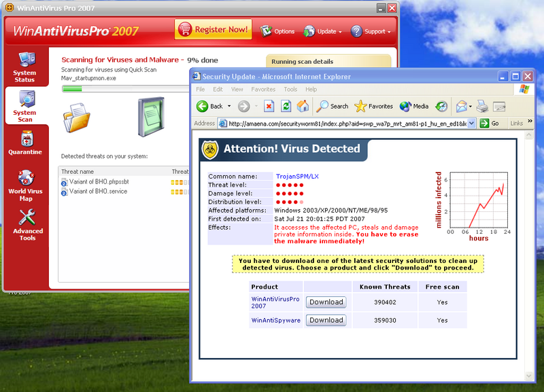The height and width of the screenshot is (392, 544).
Task: Click the Windows flag logo in IE
Action: click(x=524, y=90)
